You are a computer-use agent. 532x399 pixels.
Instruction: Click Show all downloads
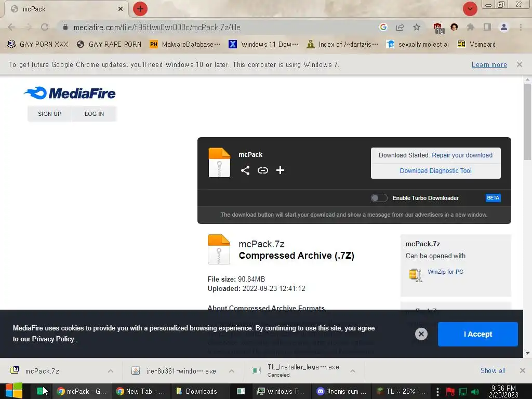(493, 370)
